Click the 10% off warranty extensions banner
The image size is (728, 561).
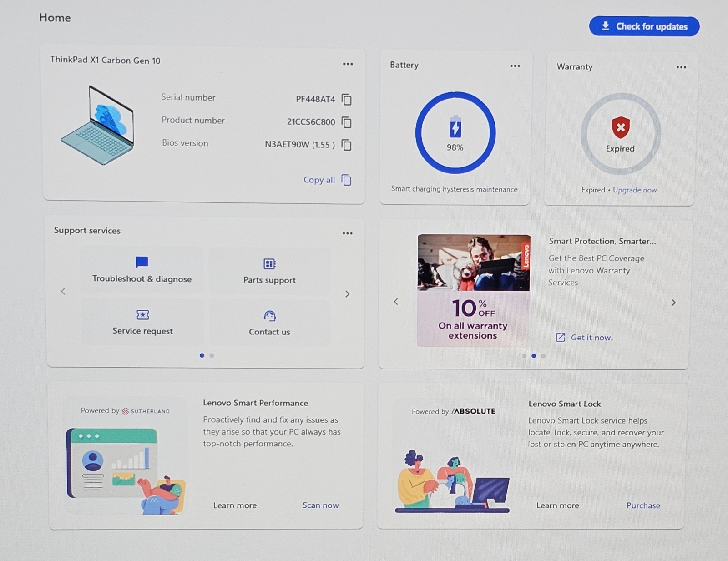point(473,291)
